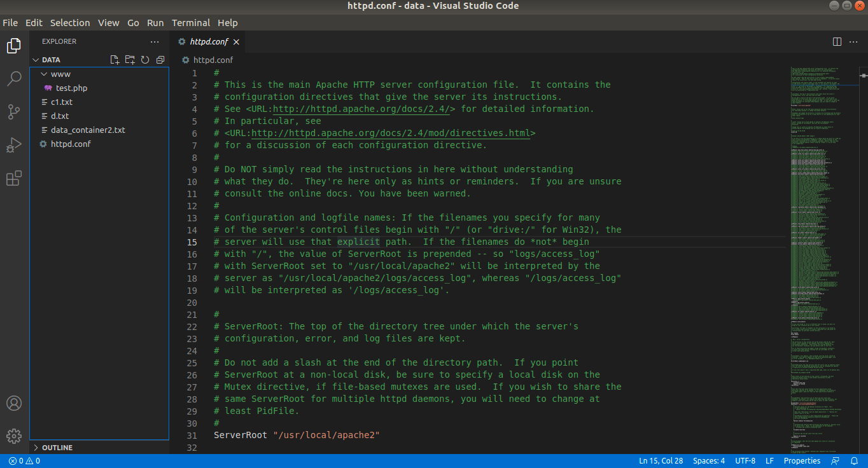Screen dimensions: 868x468
Task: Click line number 31 in gutter
Action: (192, 435)
